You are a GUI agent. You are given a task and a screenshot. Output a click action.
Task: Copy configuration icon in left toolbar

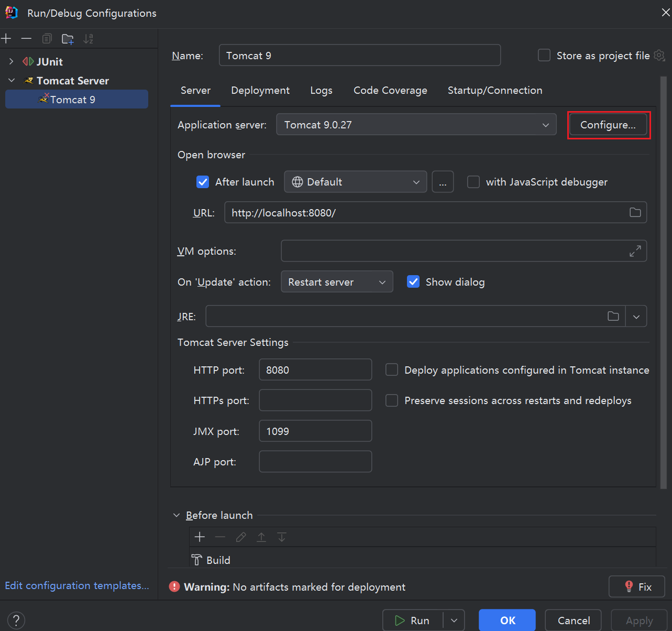(x=47, y=39)
